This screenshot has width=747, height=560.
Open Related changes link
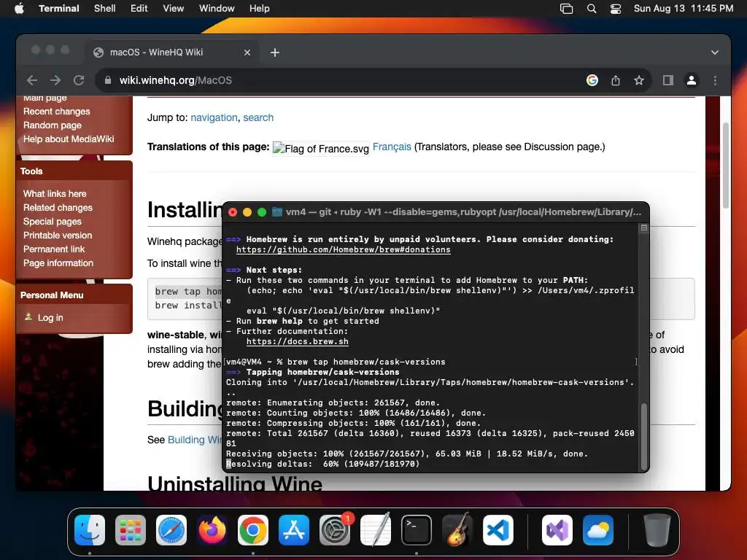click(x=58, y=208)
